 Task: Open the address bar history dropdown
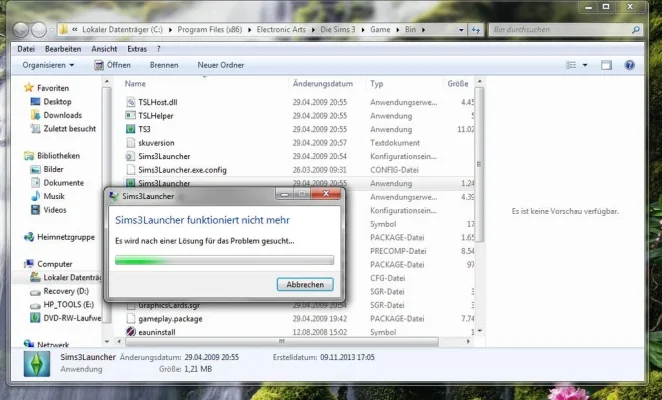[461, 30]
